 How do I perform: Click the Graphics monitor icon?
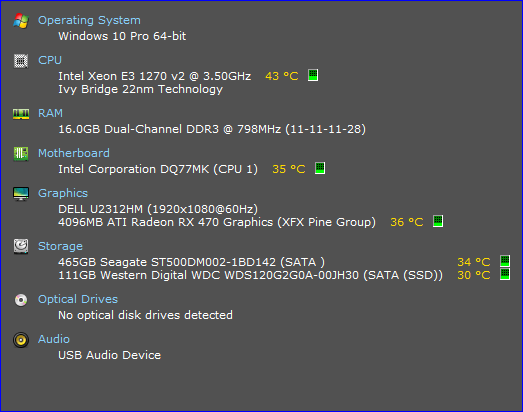21,194
